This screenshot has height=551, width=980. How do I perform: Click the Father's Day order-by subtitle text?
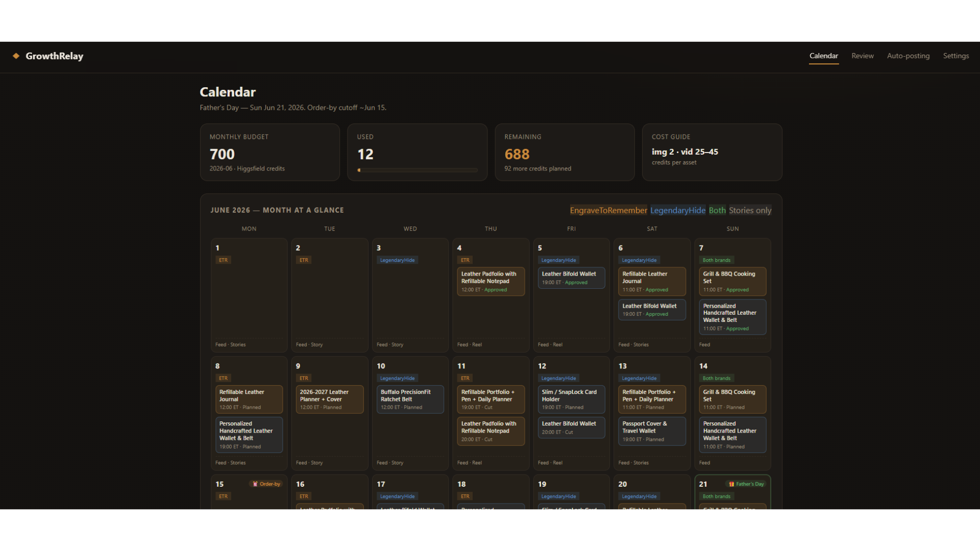coord(293,108)
